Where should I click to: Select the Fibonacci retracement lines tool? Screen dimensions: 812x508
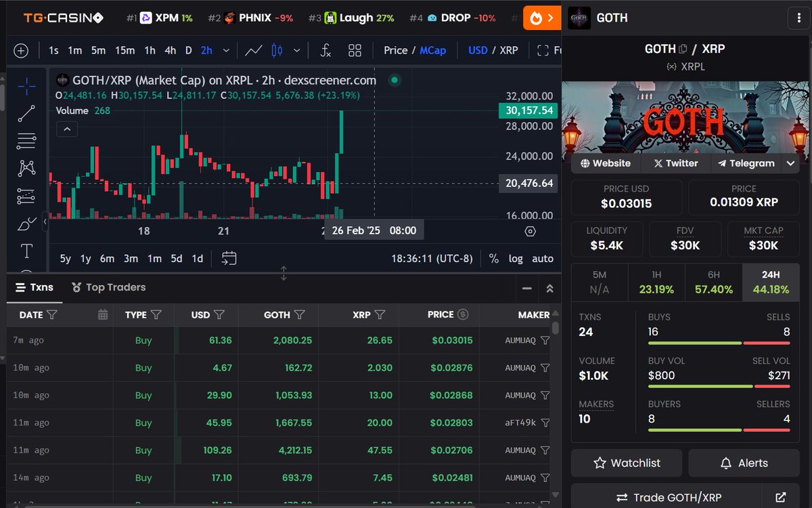click(26, 141)
